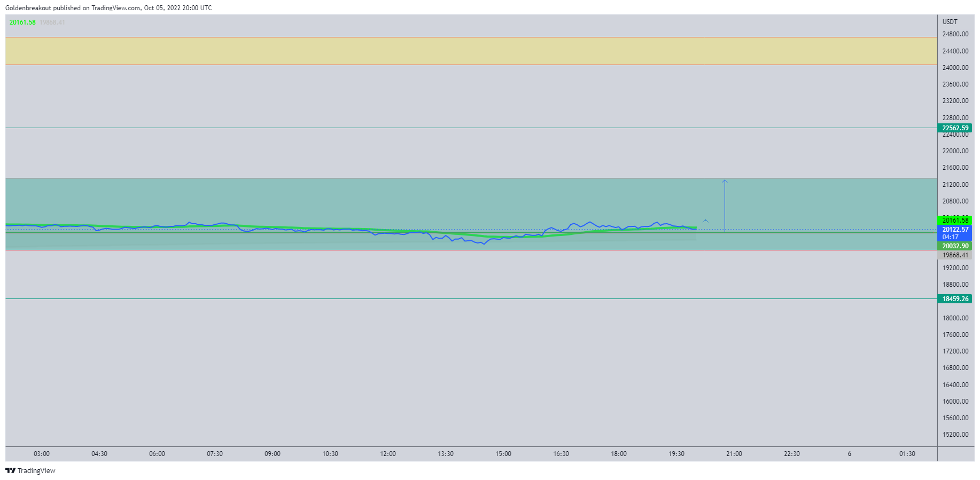Image resolution: width=980 pixels, height=480 pixels.
Task: Click the 06:00 time axis label
Action: click(157, 454)
